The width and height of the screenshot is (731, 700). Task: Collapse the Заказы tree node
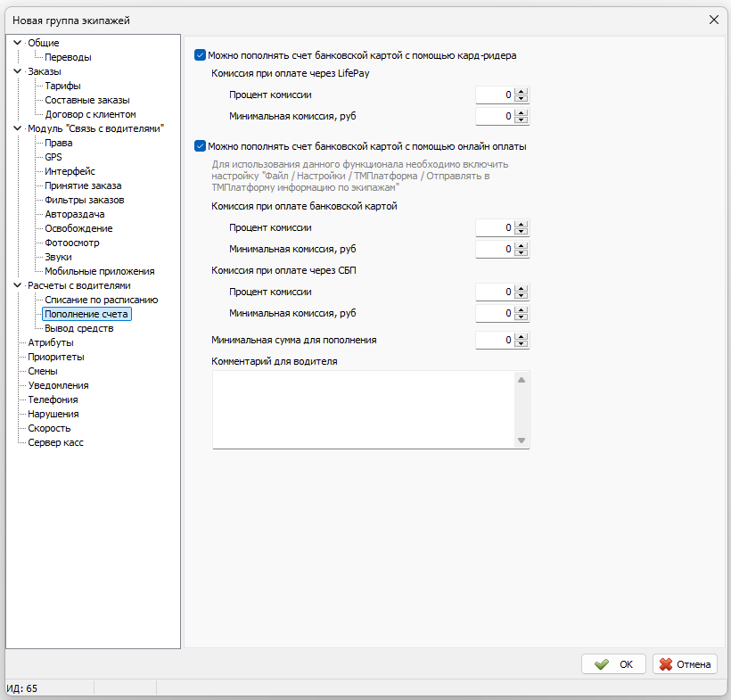pyautogui.click(x=18, y=71)
